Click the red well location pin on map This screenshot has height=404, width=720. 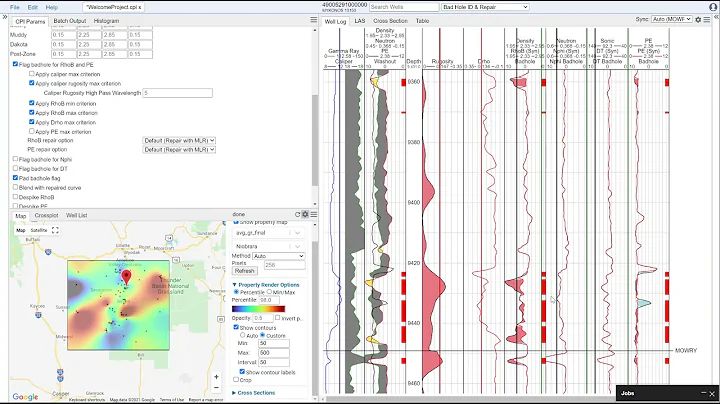pyautogui.click(x=126, y=277)
